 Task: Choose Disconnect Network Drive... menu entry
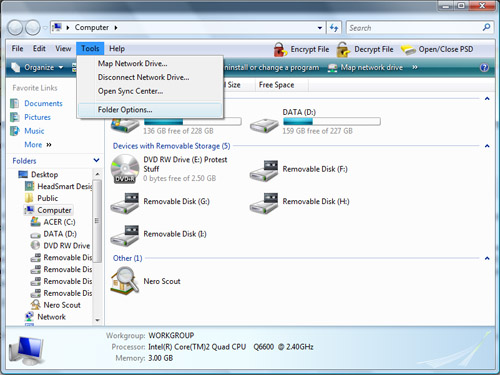[150, 77]
